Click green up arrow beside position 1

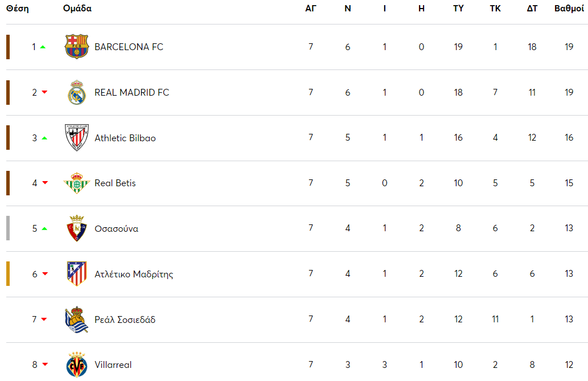[43, 47]
